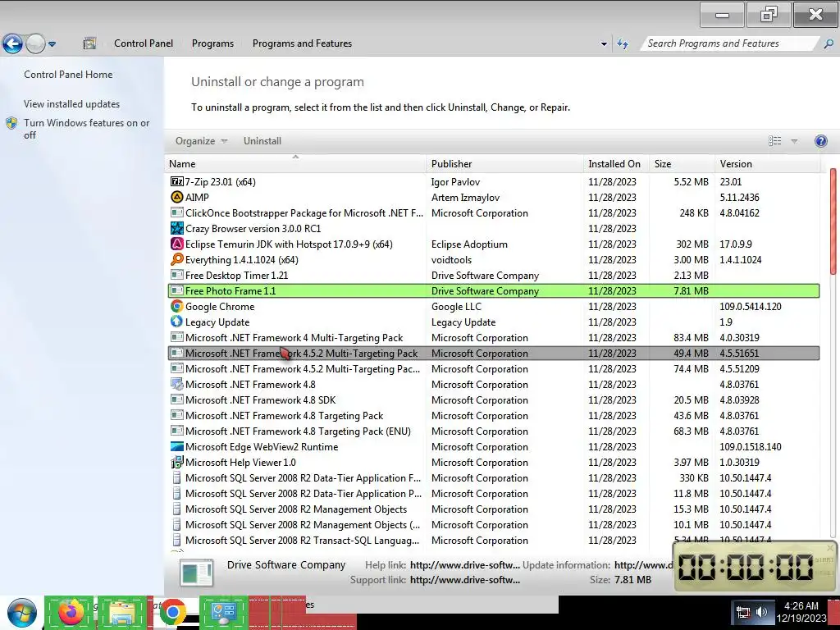Screen dimensions: 840x630
Task: Select Microsoft SQL Server 2008 R2 Transact-SQL Language row
Action: [x=493, y=540]
